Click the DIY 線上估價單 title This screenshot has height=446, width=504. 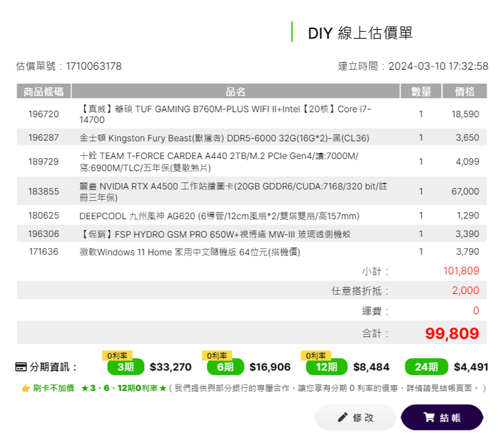pyautogui.click(x=360, y=33)
